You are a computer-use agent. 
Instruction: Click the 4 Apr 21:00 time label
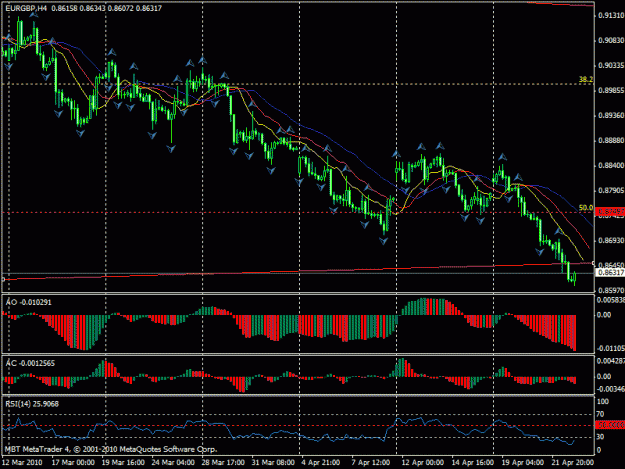[x=320, y=463]
